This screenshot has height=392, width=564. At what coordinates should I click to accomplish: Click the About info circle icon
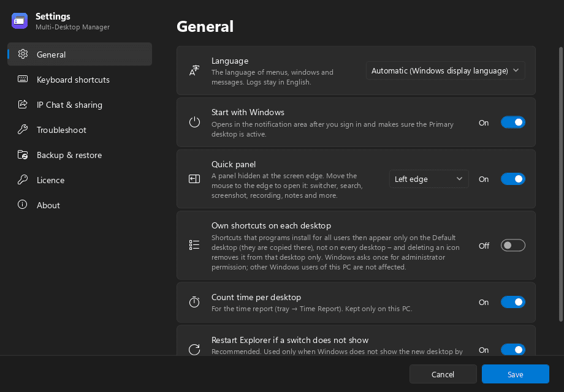coord(23,205)
